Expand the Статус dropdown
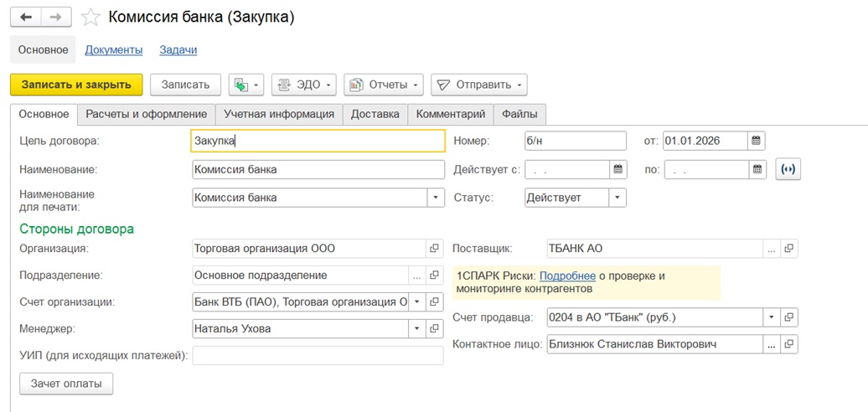The image size is (868, 412). click(x=617, y=198)
